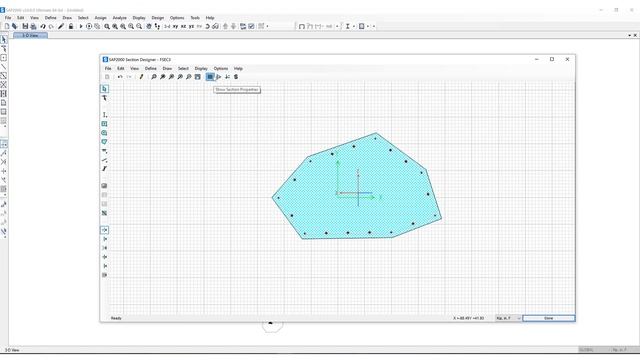
Task: Select the pointer tool in main left toolbar
Action: coord(4,40)
